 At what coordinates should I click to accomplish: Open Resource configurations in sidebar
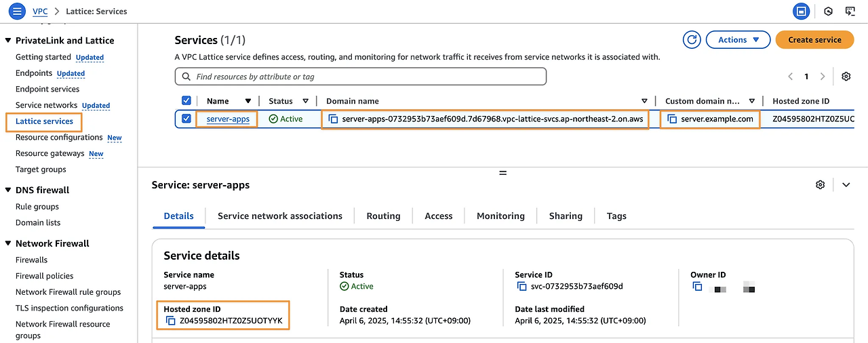59,138
